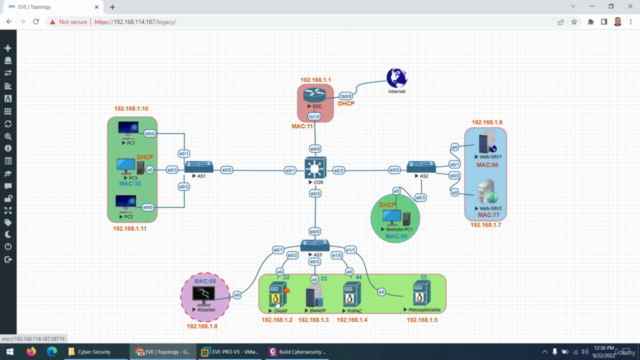Bookmark this page with the star icon

[574, 22]
